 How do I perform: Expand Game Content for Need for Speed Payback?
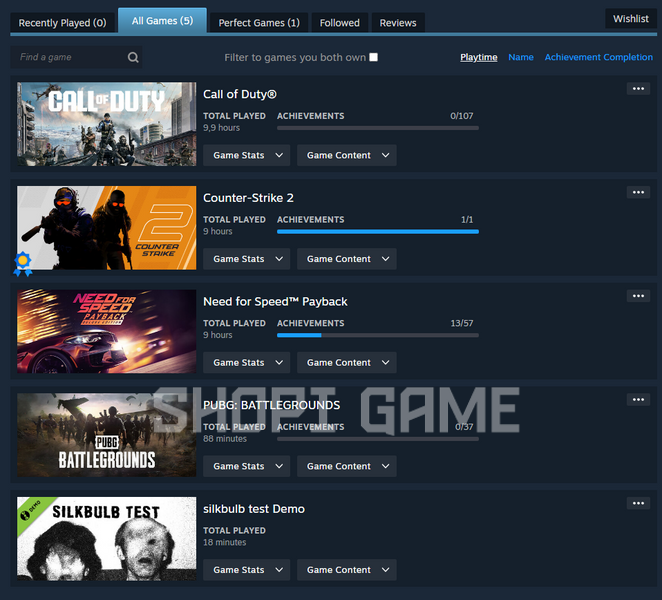[x=347, y=363]
